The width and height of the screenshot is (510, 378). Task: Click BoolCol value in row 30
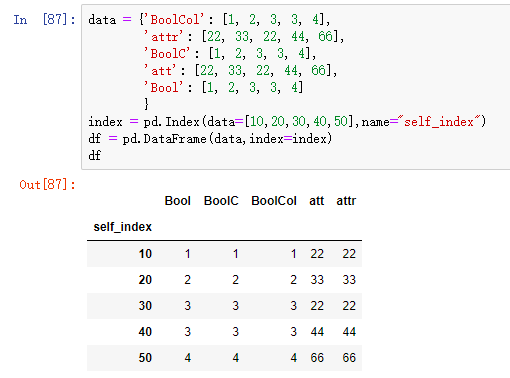[x=293, y=306]
